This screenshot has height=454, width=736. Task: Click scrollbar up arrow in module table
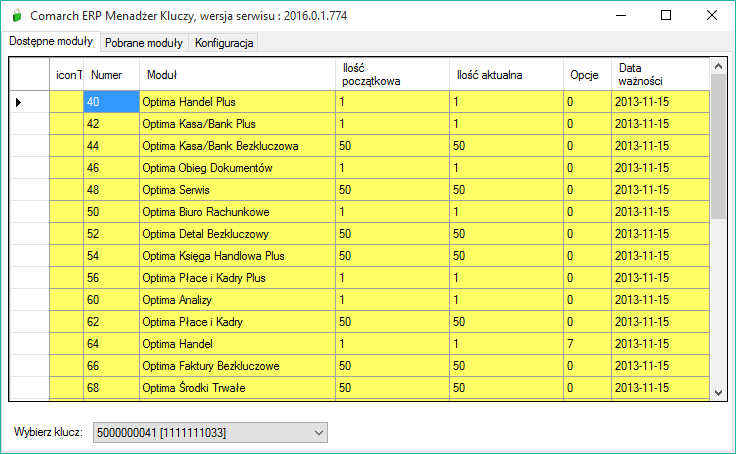click(x=718, y=66)
